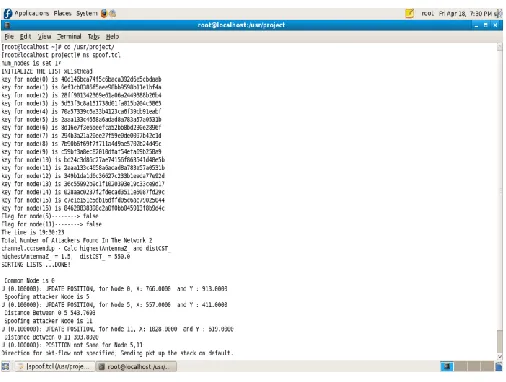506x382 pixels.
Task: Close the terminal window
Action: click(x=495, y=25)
